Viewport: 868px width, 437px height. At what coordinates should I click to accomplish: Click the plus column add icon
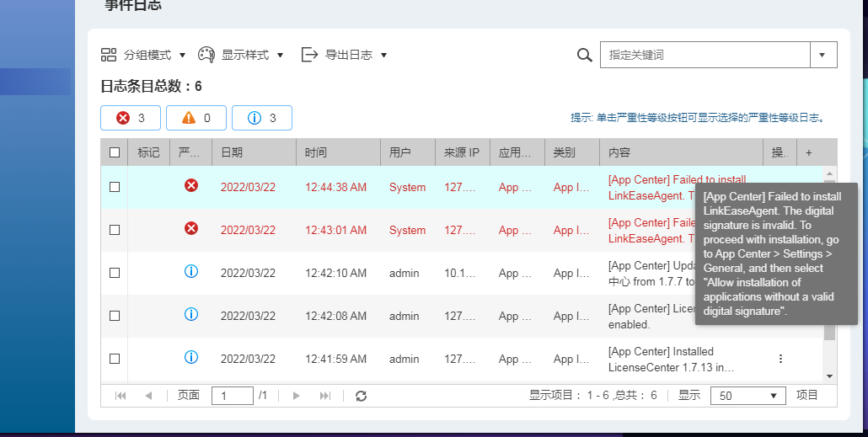pyautogui.click(x=809, y=152)
